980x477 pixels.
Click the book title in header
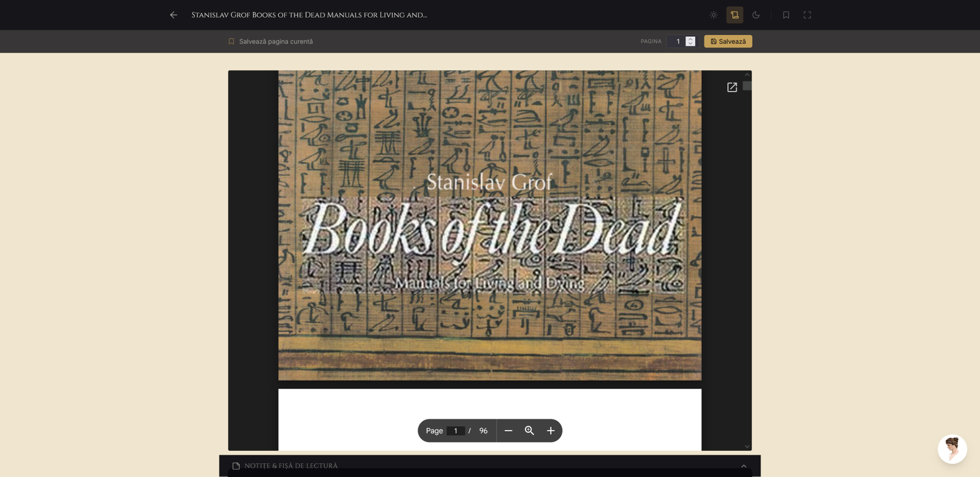[x=309, y=15]
